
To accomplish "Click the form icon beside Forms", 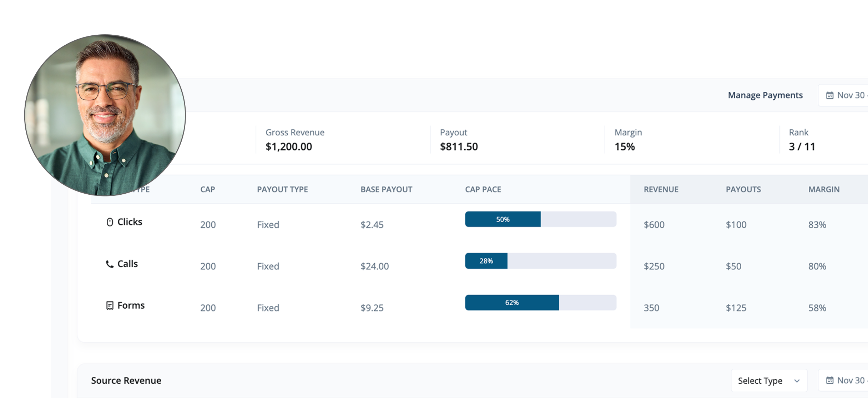I will [x=110, y=305].
